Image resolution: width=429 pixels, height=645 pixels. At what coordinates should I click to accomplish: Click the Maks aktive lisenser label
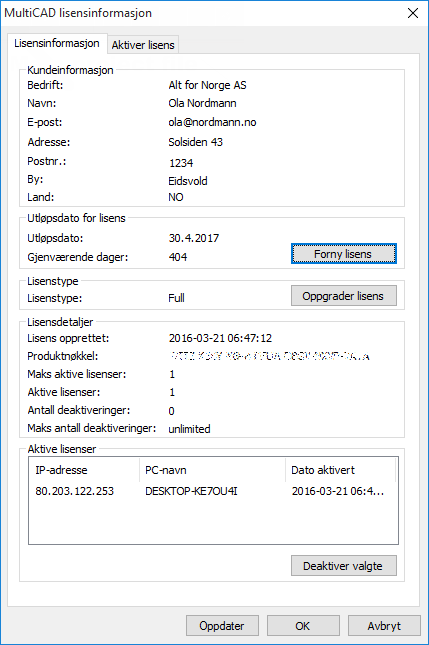point(77,374)
